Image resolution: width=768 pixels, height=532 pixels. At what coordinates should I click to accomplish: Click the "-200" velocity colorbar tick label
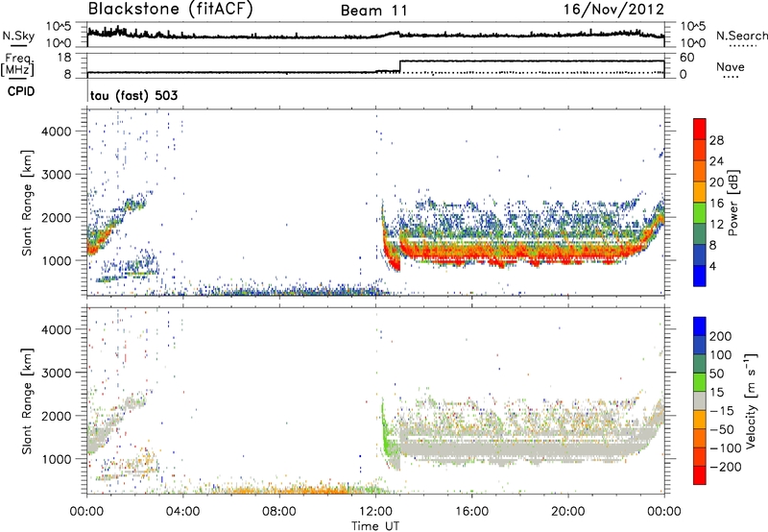[726, 467]
